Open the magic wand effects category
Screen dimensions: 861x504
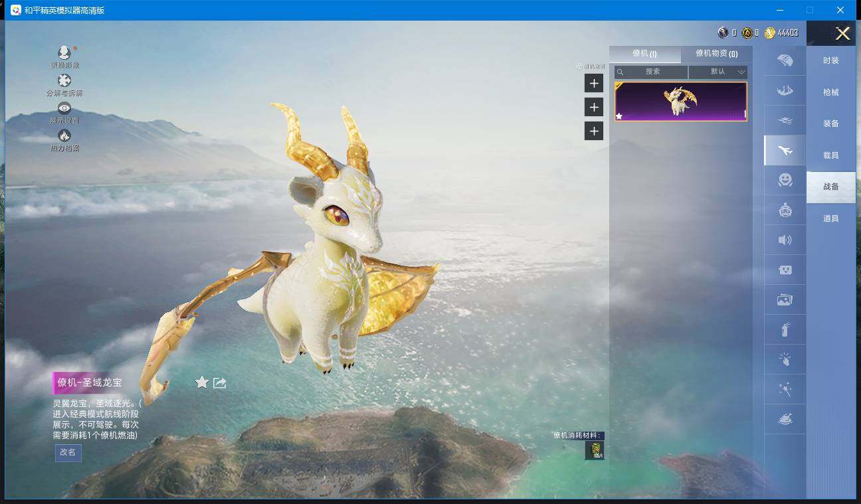click(x=785, y=389)
